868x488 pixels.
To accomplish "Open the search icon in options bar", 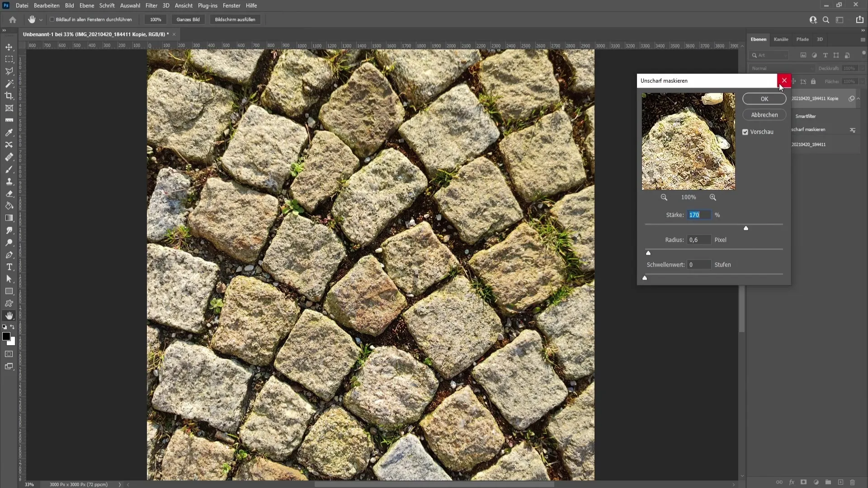I will coord(826,20).
